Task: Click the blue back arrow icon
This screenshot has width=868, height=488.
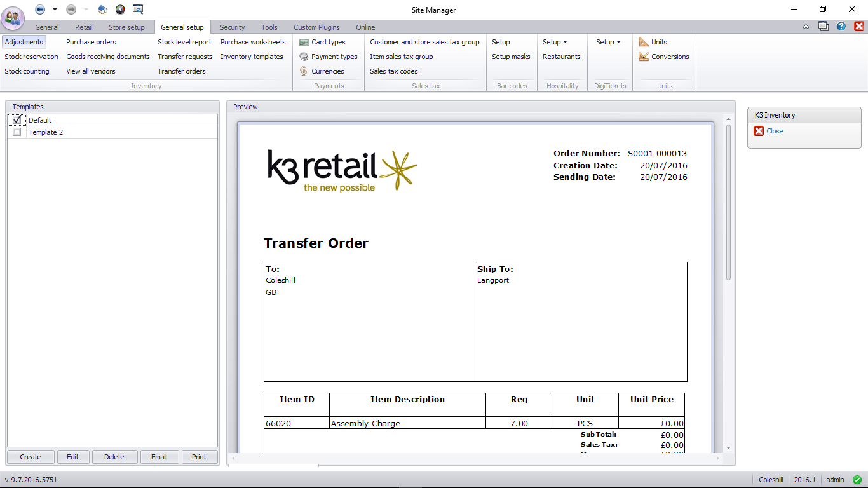Action: click(x=40, y=10)
